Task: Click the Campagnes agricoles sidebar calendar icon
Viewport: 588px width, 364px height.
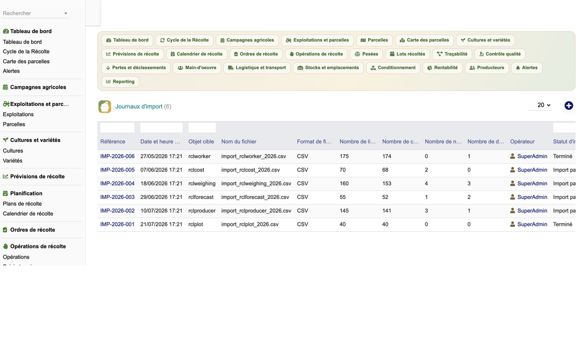Action: (x=6, y=87)
